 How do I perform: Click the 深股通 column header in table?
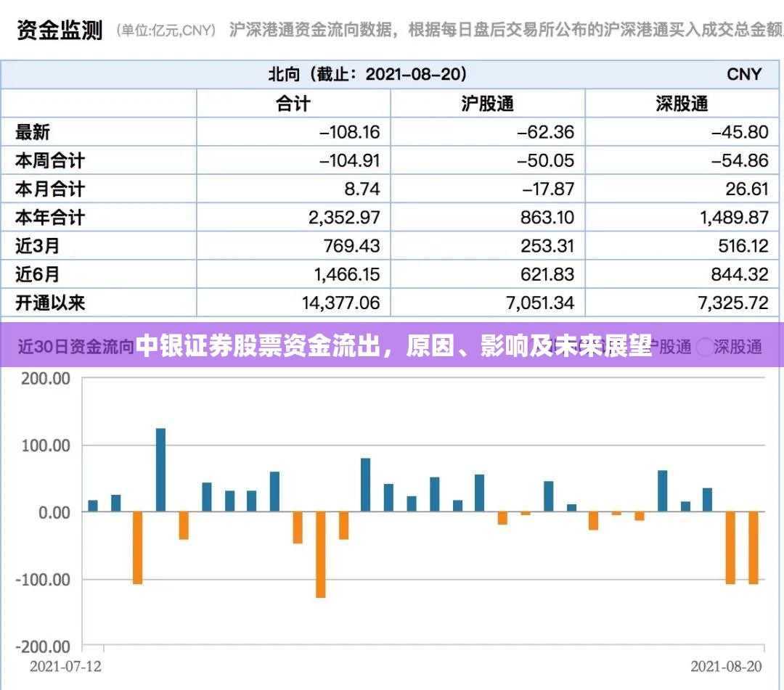682,104
